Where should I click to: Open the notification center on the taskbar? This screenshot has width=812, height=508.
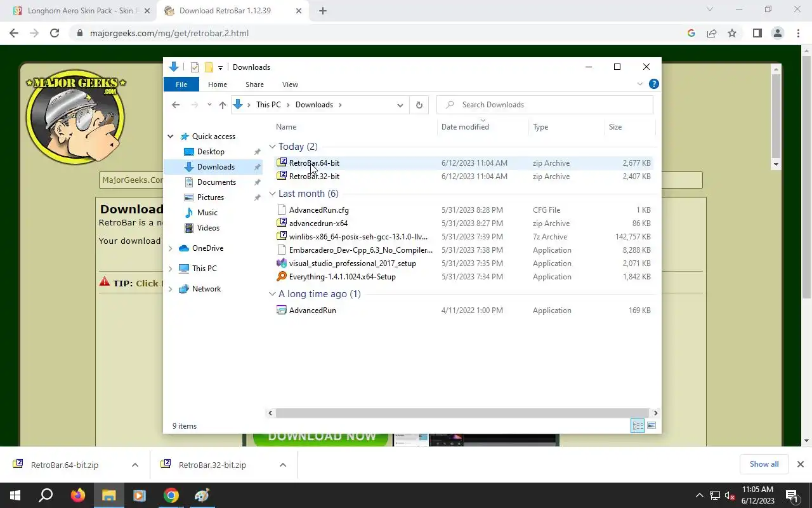pyautogui.click(x=792, y=495)
